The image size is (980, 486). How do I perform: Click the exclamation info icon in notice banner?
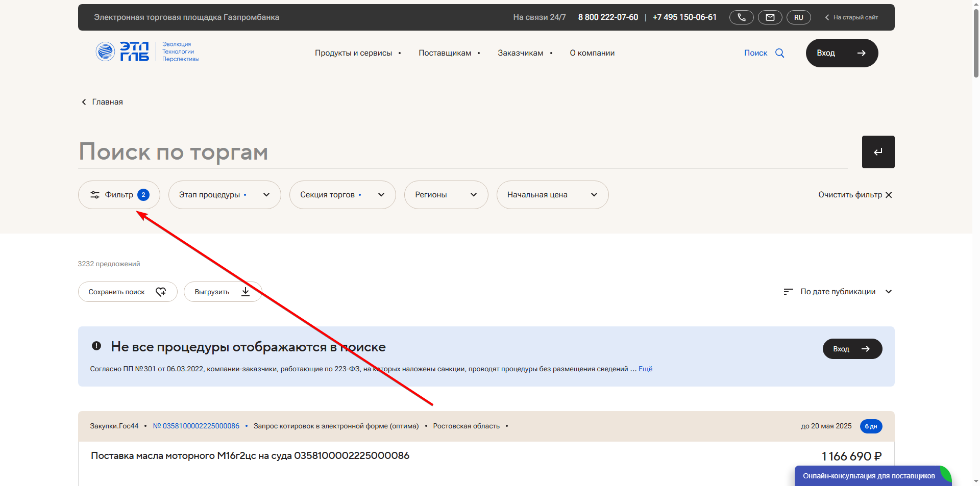click(96, 346)
